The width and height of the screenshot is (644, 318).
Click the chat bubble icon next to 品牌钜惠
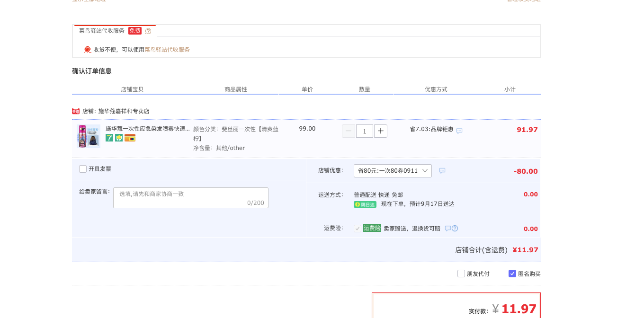pos(459,131)
